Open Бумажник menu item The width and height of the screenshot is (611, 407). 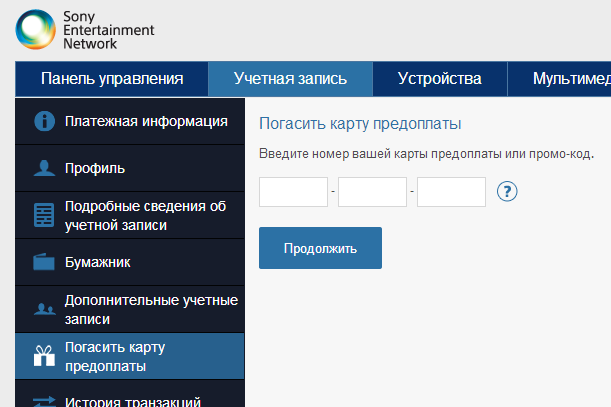(x=130, y=262)
